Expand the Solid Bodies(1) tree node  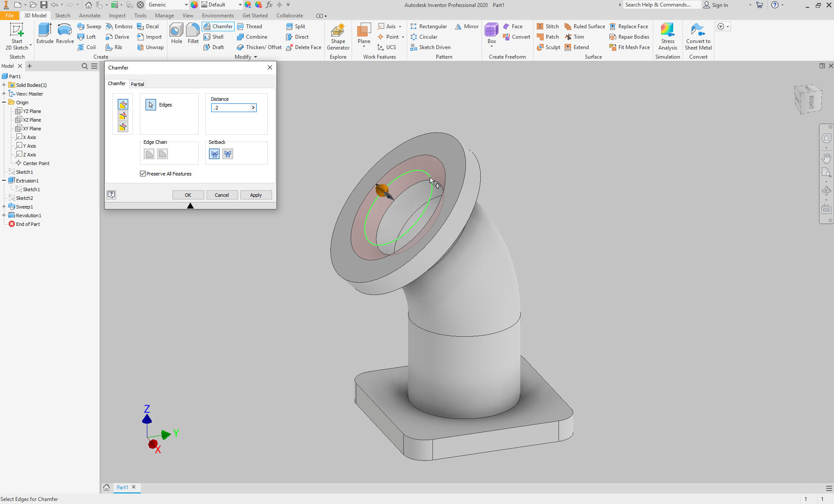pos(4,85)
